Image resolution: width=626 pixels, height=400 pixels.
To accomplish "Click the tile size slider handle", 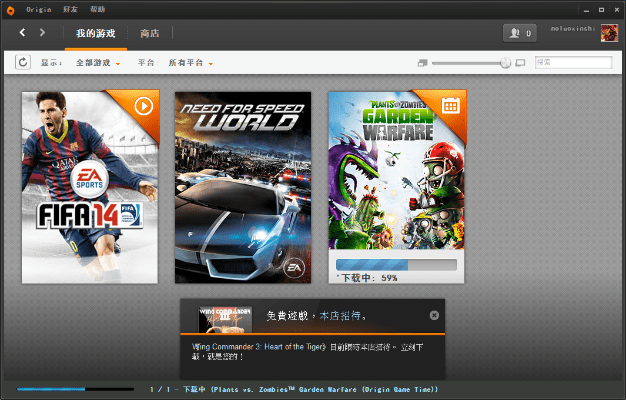I will (x=505, y=63).
